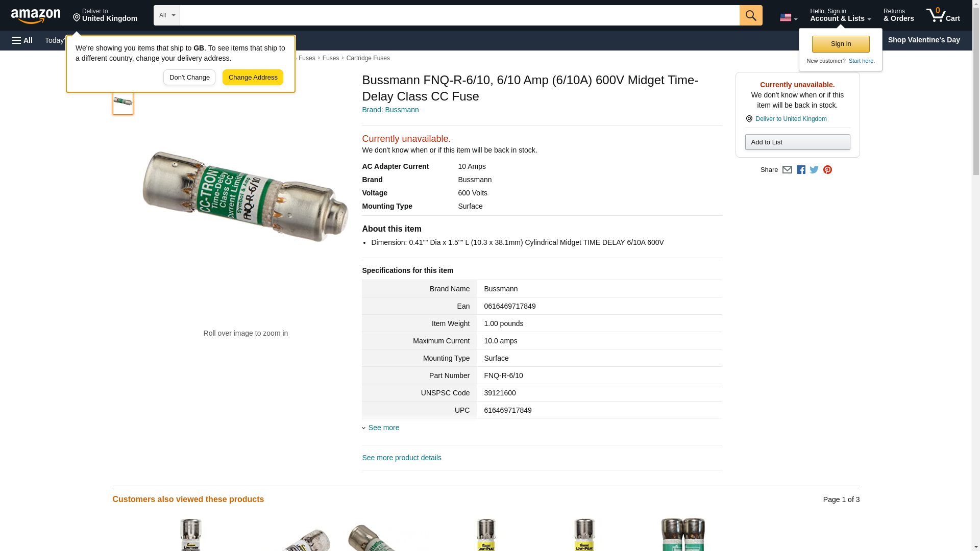Open the All hamburger menu
The height and width of the screenshot is (551, 980).
(x=22, y=40)
